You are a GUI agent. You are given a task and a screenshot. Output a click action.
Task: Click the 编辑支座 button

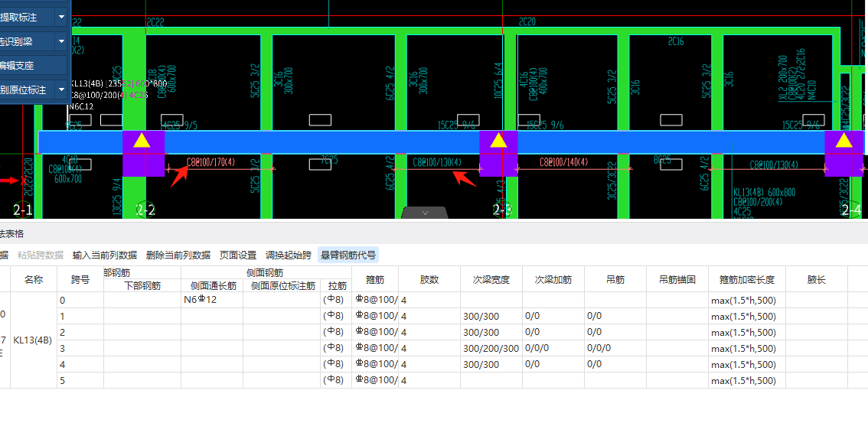pyautogui.click(x=33, y=66)
